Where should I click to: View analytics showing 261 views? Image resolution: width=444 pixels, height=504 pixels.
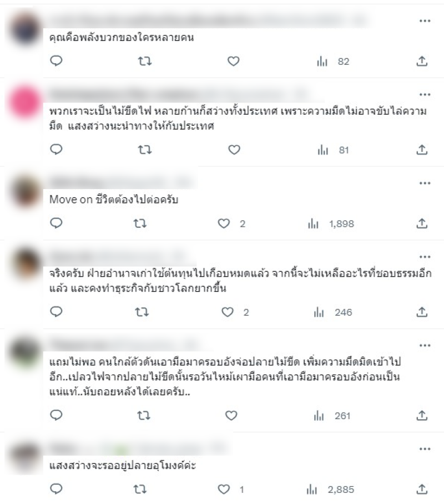[x=332, y=416]
